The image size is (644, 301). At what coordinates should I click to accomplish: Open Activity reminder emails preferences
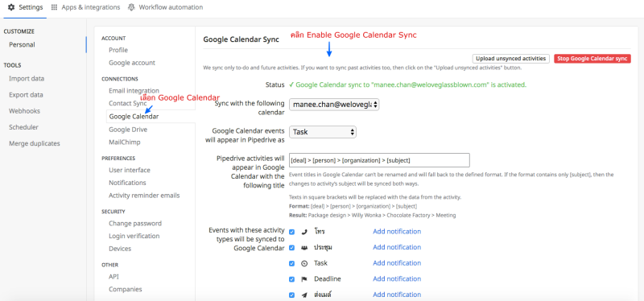144,196
